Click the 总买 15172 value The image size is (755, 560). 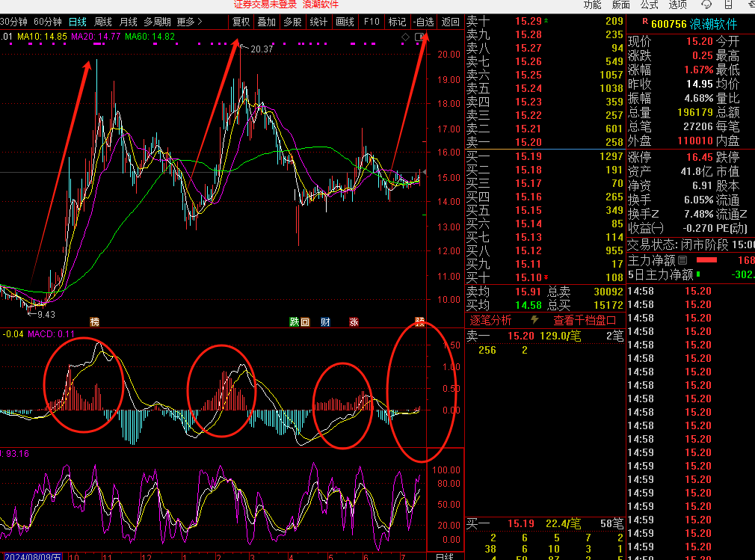pos(608,305)
